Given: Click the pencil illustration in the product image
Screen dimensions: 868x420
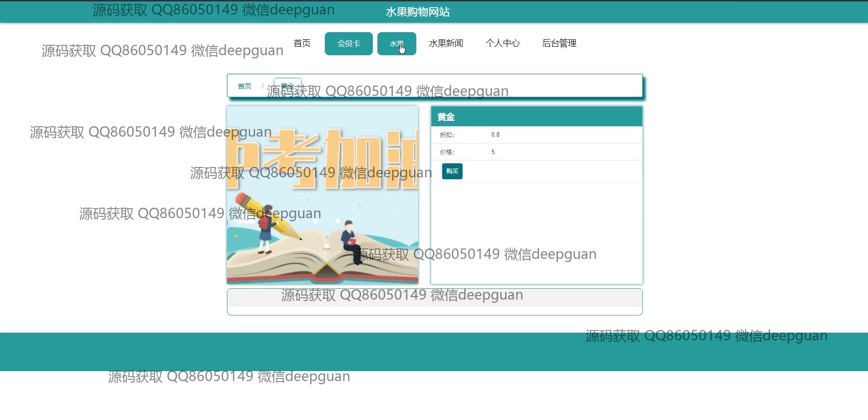Looking at the screenshot, I should pos(272,217).
